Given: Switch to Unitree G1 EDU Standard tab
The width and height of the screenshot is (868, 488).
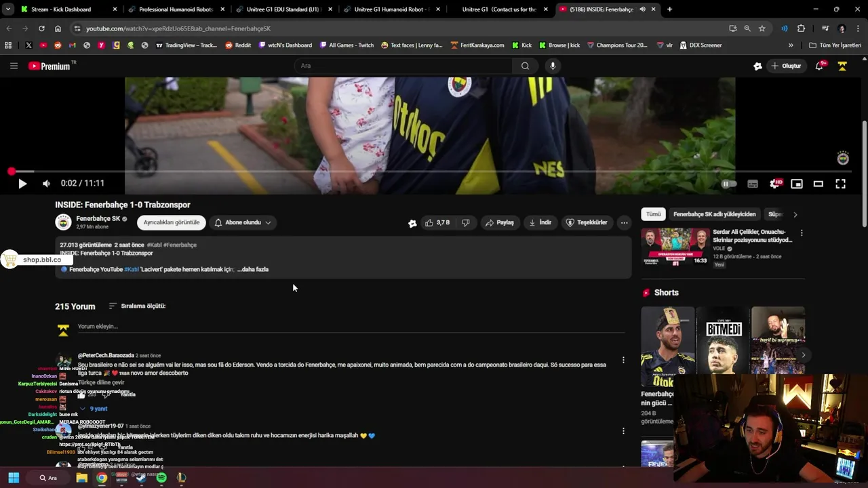Looking at the screenshot, I should pyautogui.click(x=282, y=9).
